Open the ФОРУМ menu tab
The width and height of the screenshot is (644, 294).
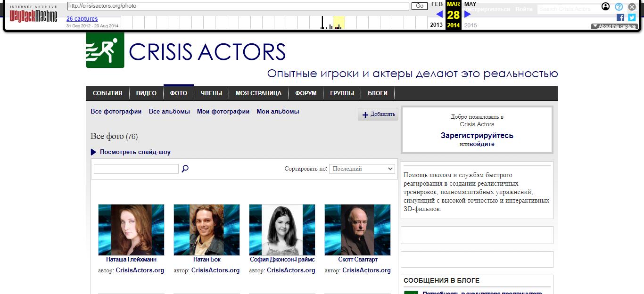(306, 93)
